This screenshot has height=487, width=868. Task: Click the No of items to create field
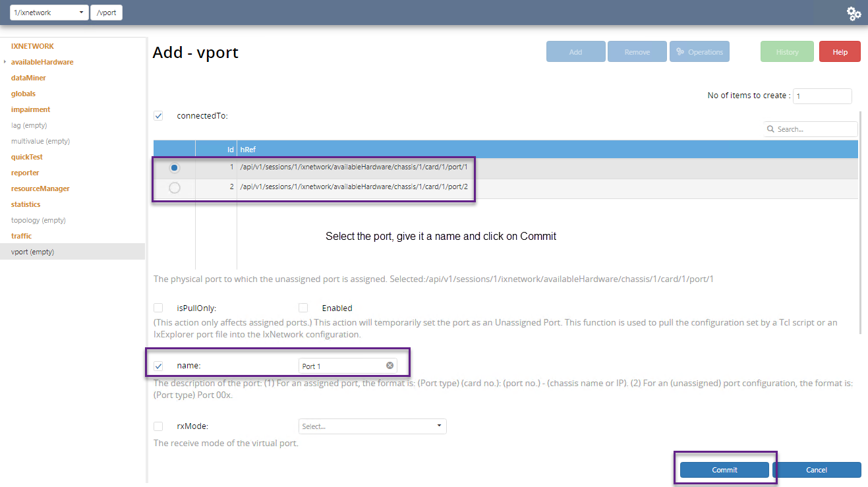tap(822, 96)
